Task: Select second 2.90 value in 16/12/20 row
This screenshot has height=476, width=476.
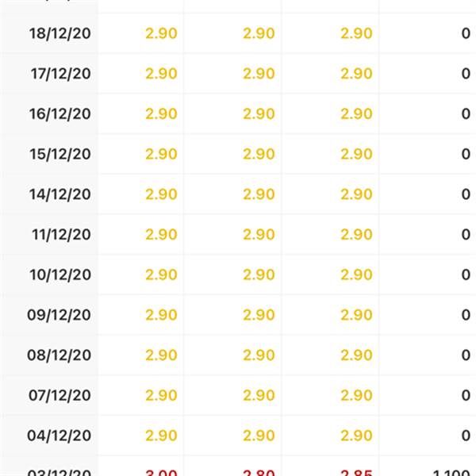Action: pos(259,113)
